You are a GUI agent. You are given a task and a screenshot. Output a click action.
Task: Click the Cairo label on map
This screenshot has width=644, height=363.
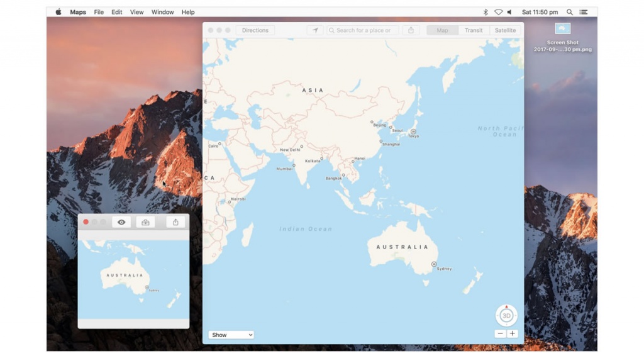(x=213, y=146)
